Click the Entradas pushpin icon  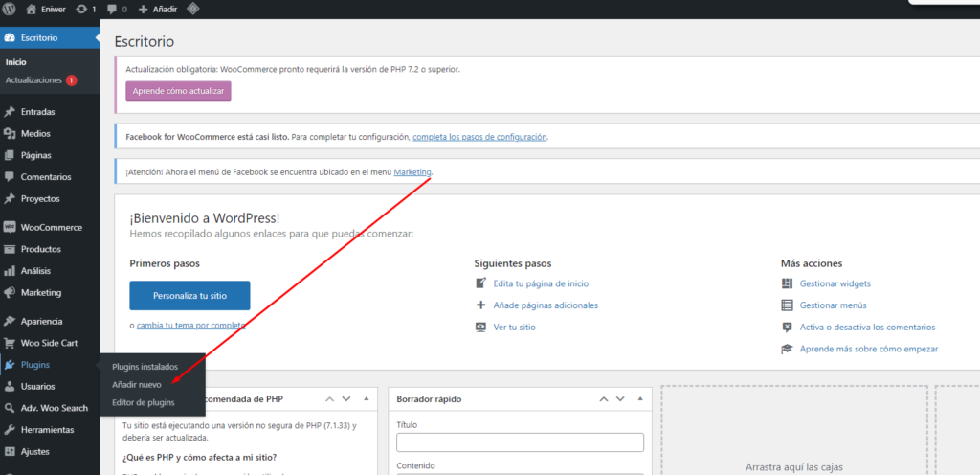pyautogui.click(x=10, y=112)
